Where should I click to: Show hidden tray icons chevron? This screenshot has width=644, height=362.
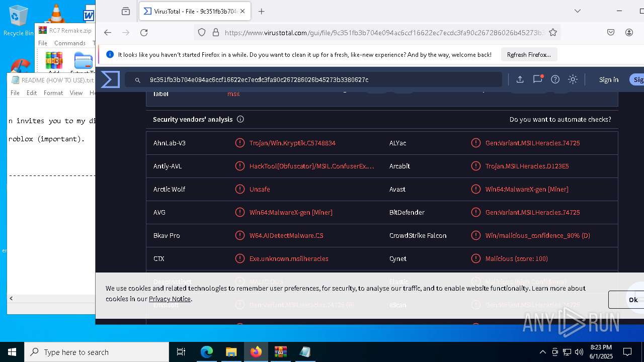pyautogui.click(x=542, y=352)
